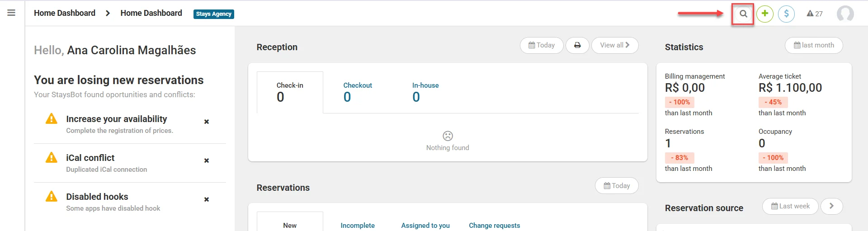Image resolution: width=868 pixels, height=231 pixels.
Task: Open the user profile avatar
Action: pos(845,14)
